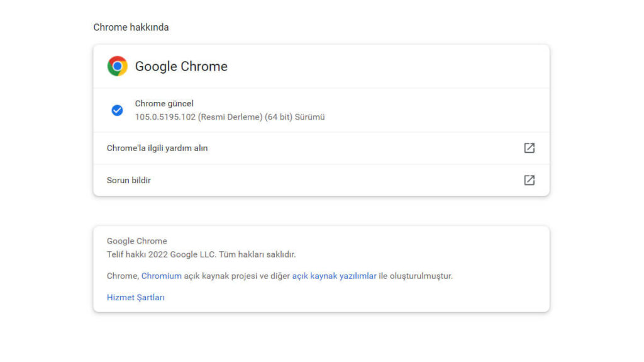Click the Tüm hakları saklıdır text
644x362 pixels.
[x=257, y=254]
